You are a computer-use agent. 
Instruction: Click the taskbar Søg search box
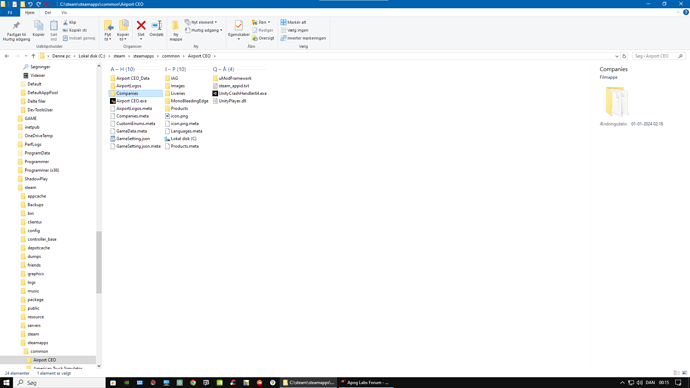[59, 383]
